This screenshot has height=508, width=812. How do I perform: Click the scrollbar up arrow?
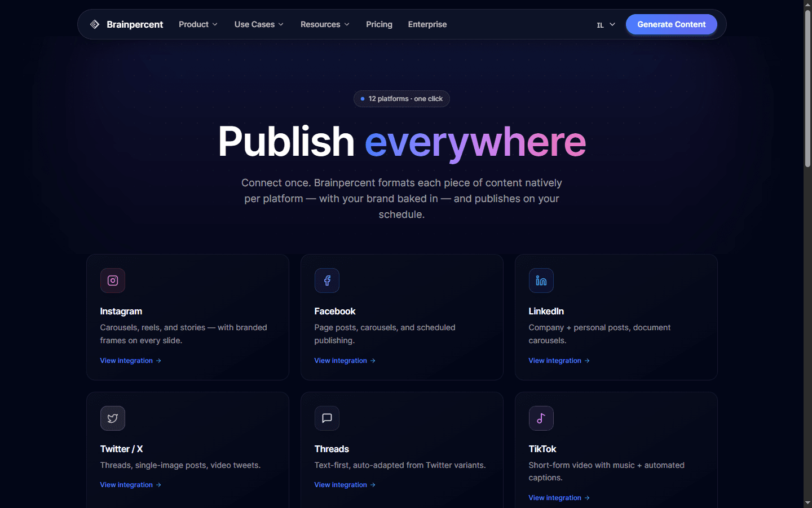pyautogui.click(x=807, y=5)
